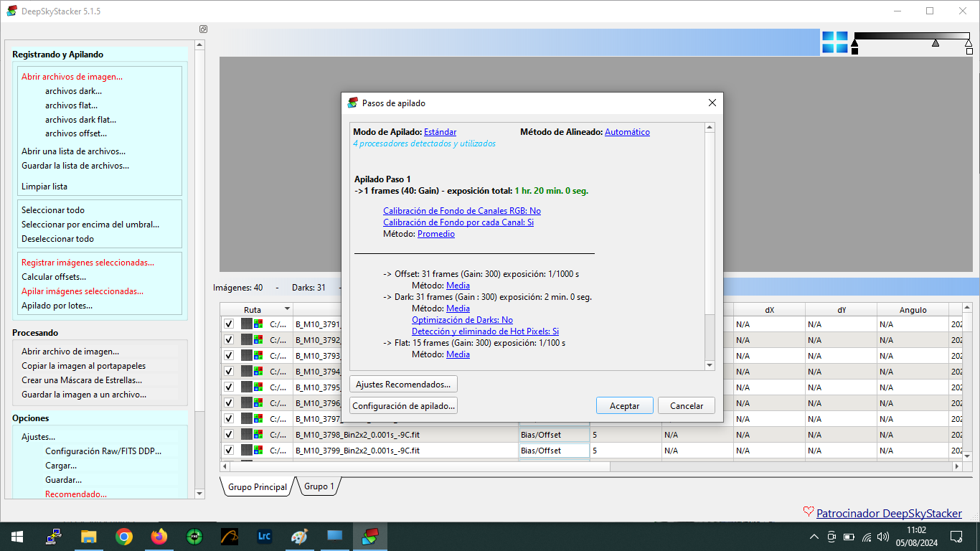The width and height of the screenshot is (980, 551).
Task: Open Firefox from the taskbar
Action: click(159, 537)
